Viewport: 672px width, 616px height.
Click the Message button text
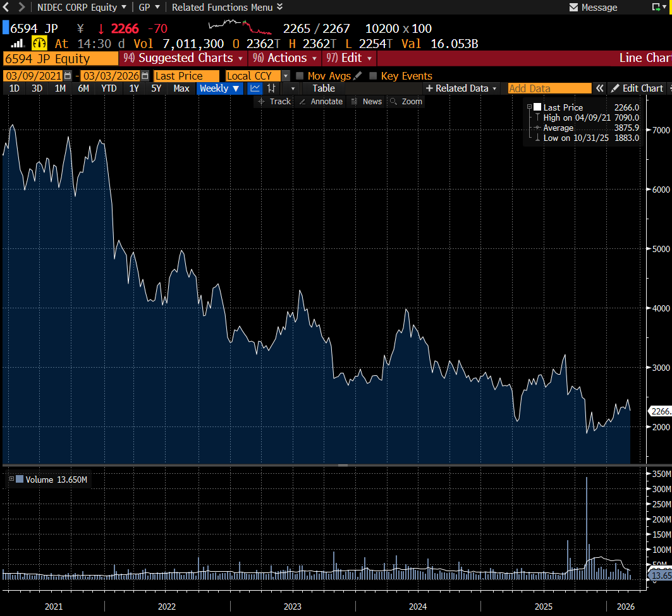coord(599,8)
